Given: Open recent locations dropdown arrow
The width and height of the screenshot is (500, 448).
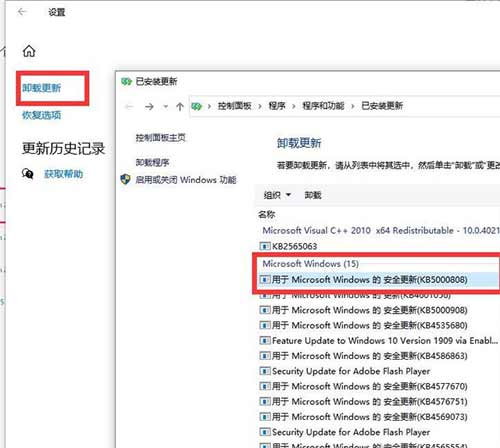Looking at the screenshot, I should click(166, 107).
